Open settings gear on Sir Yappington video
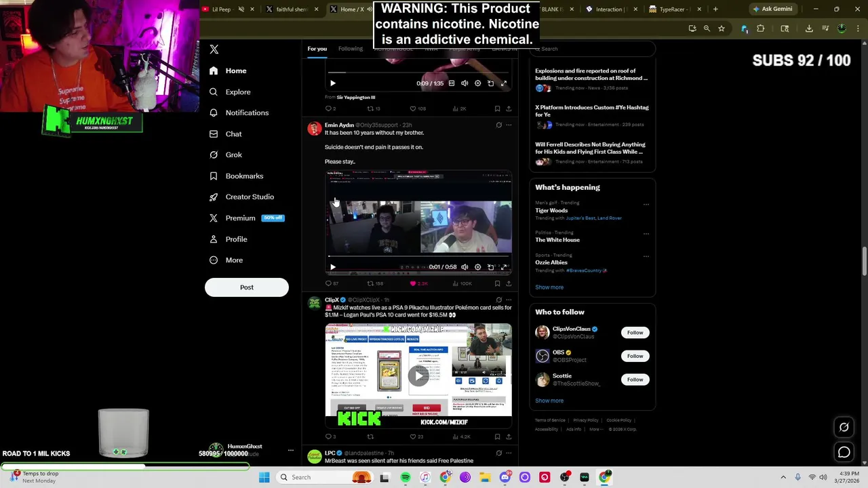 477,83
